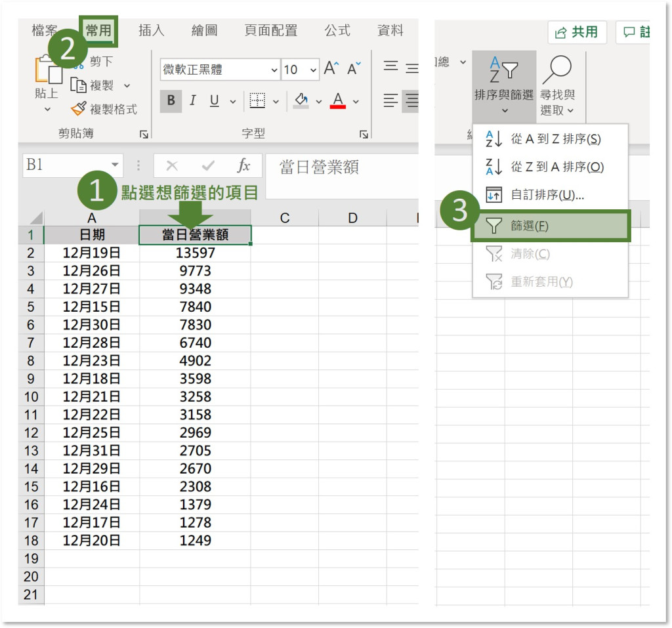
Task: Switch to the 頁面配置 (Page Layout) tab
Action: pyautogui.click(x=271, y=30)
